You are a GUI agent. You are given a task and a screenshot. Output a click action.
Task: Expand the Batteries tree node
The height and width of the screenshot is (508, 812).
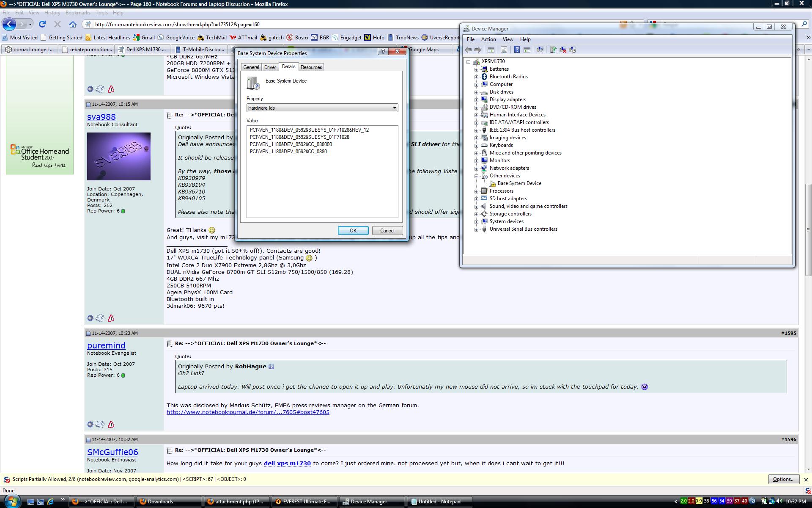477,69
